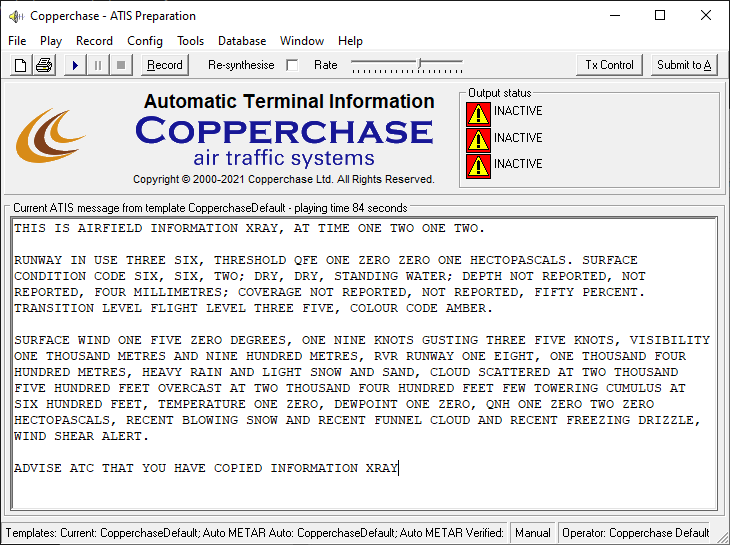Viewport: 730px width, 545px height.
Task: Click 'Current ATIS message from template' caption
Action: (210, 208)
